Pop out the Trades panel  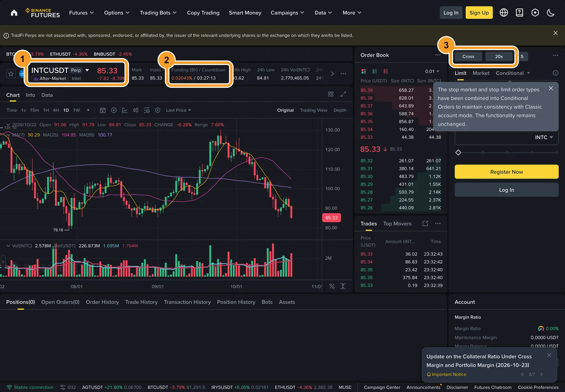[426, 223]
